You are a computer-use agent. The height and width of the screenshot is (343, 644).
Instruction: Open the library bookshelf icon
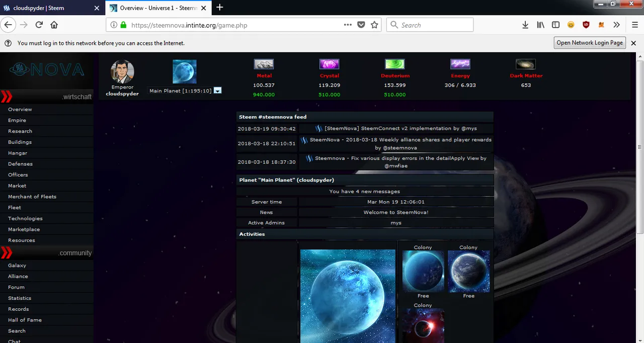tap(540, 25)
